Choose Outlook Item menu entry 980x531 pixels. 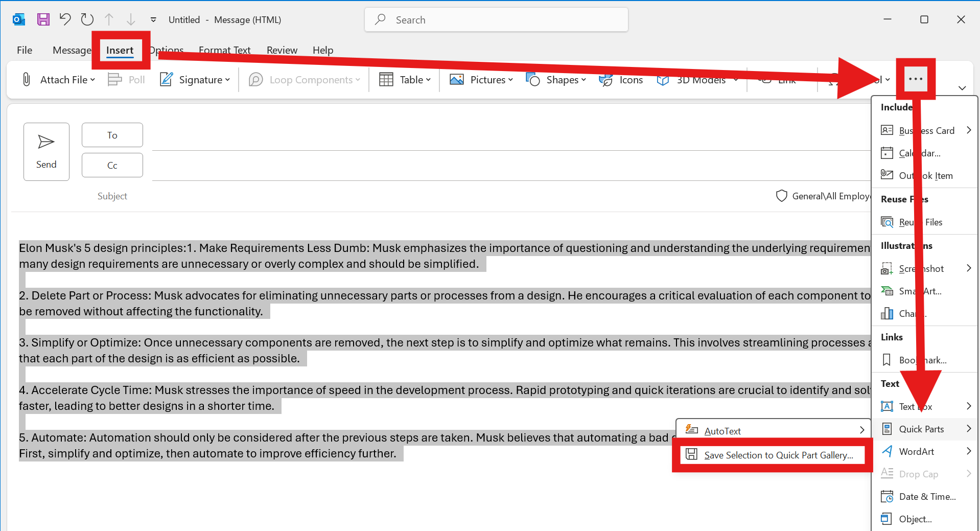pyautogui.click(x=925, y=175)
